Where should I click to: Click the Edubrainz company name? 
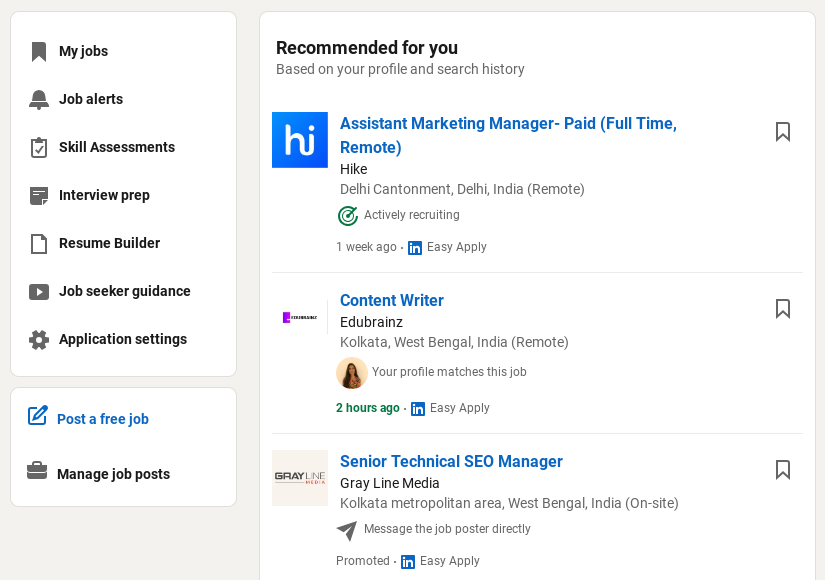(x=371, y=322)
